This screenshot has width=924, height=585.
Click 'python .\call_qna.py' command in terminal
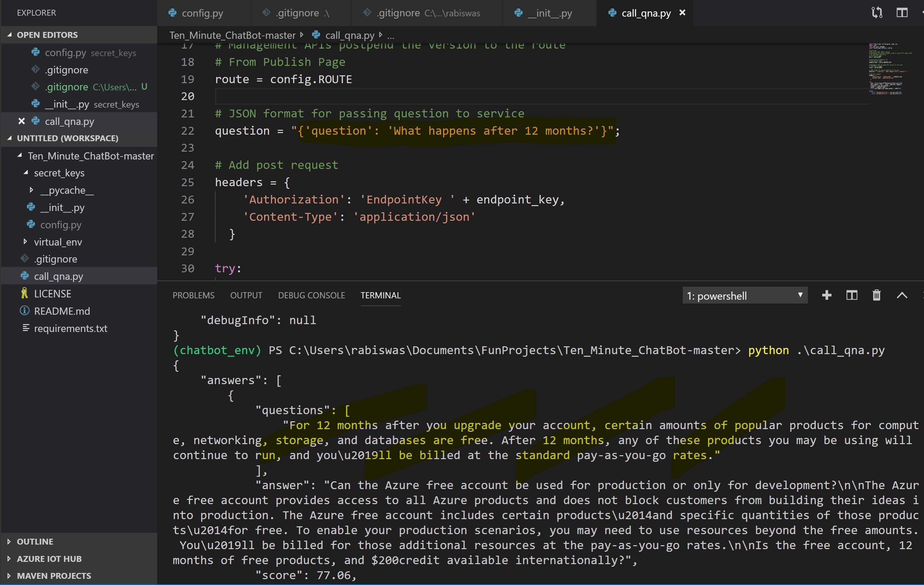pyautogui.click(x=816, y=350)
